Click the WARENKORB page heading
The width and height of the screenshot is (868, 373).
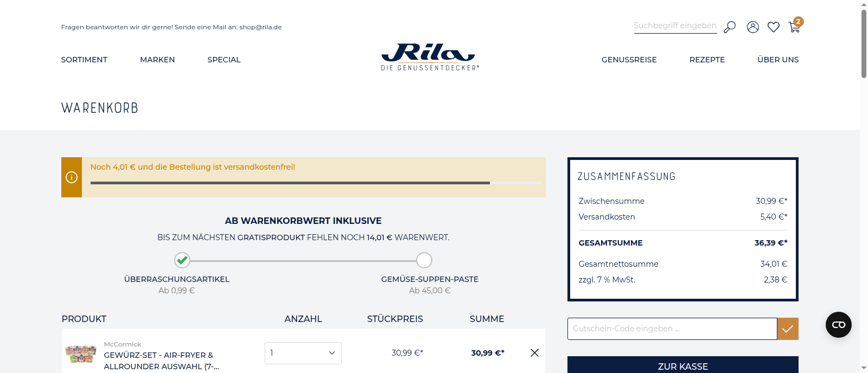pyautogui.click(x=100, y=108)
